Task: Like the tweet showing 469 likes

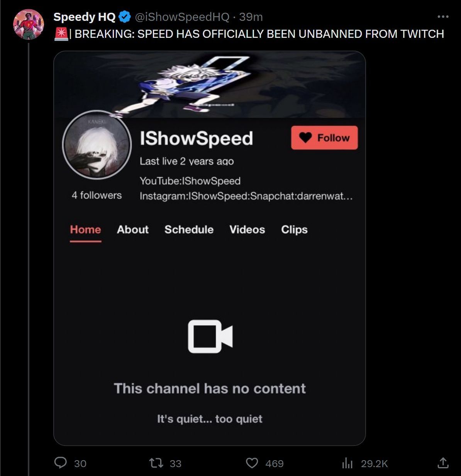Action: point(252,463)
